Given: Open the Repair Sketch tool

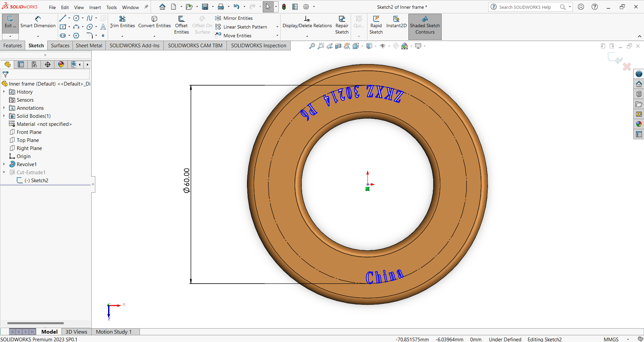Looking at the screenshot, I should click(342, 25).
